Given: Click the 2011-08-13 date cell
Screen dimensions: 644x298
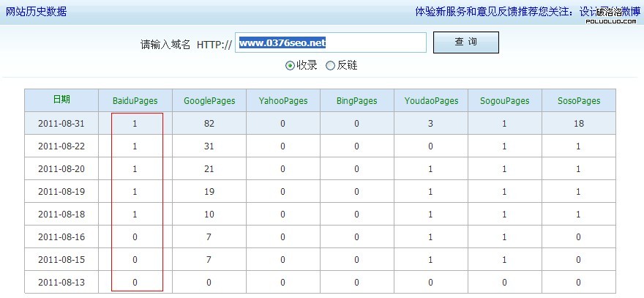Looking at the screenshot, I should 61,282.
